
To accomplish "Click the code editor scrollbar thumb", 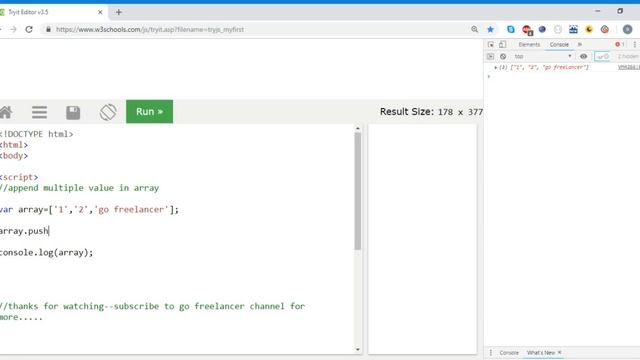I will [x=358, y=191].
